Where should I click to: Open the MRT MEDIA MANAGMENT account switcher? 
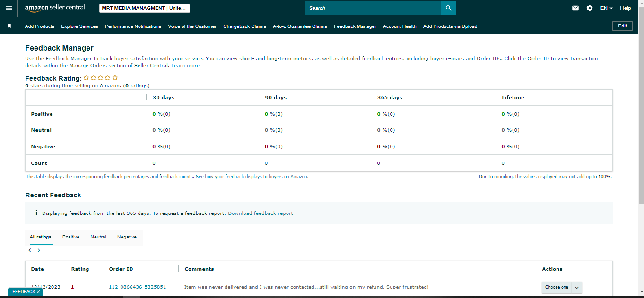tap(145, 8)
